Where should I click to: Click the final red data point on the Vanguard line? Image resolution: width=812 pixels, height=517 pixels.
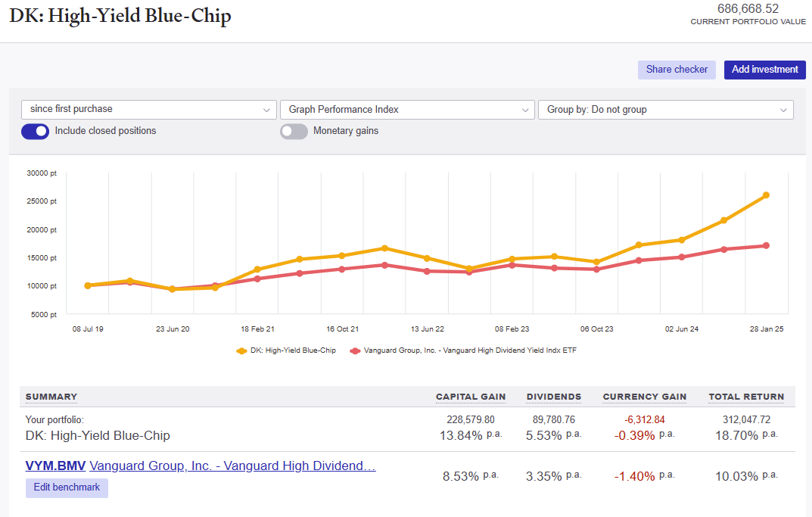pyautogui.click(x=766, y=245)
